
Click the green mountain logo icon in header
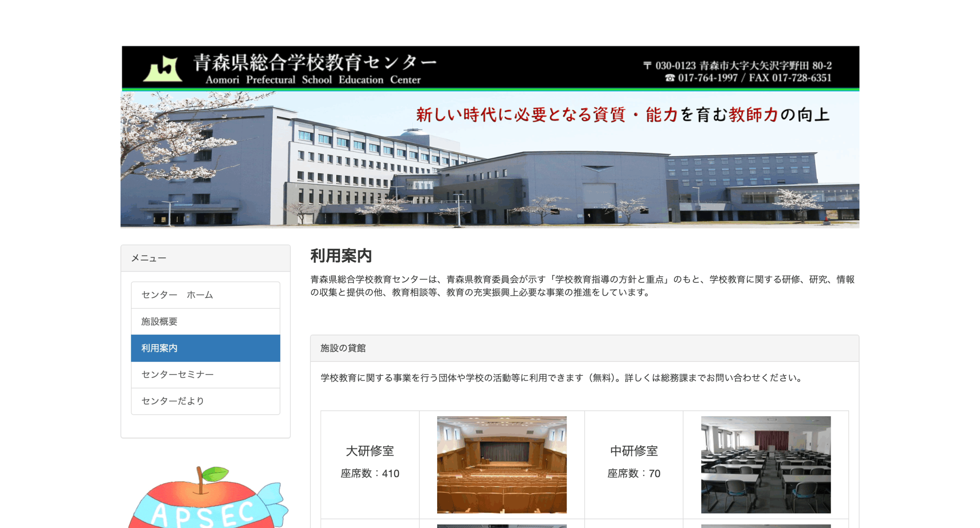click(162, 69)
